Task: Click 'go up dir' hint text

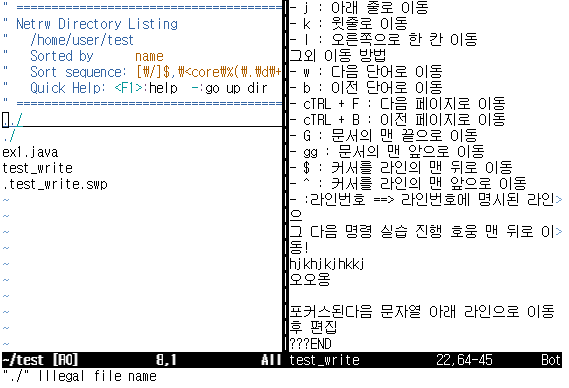Action: pyautogui.click(x=236, y=88)
